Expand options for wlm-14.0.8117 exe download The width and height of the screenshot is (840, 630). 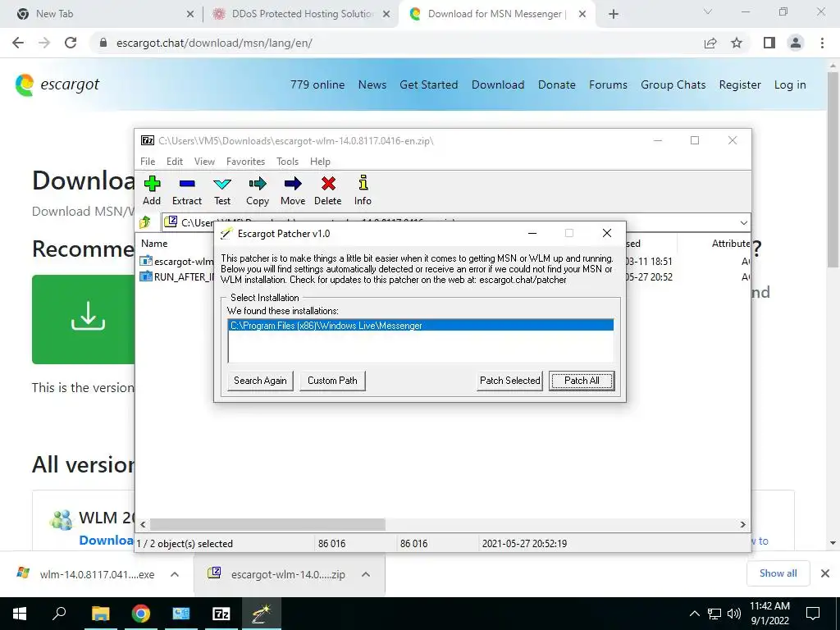point(175,574)
